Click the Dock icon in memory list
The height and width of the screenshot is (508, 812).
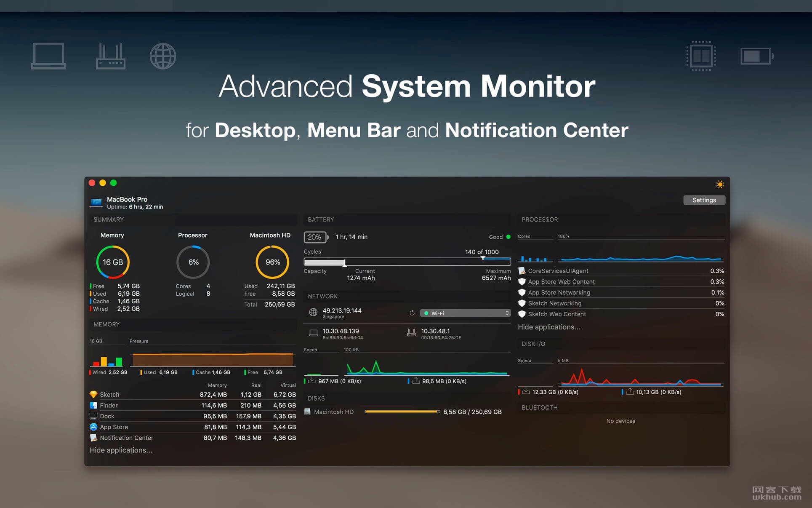pos(93,416)
